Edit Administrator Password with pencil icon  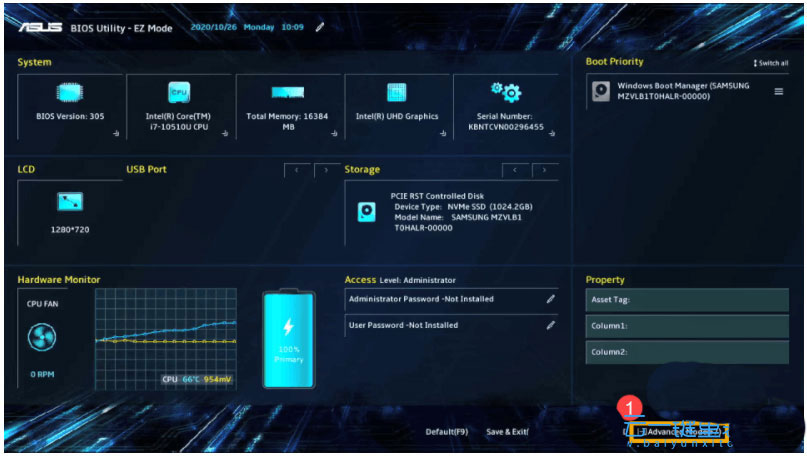551,299
